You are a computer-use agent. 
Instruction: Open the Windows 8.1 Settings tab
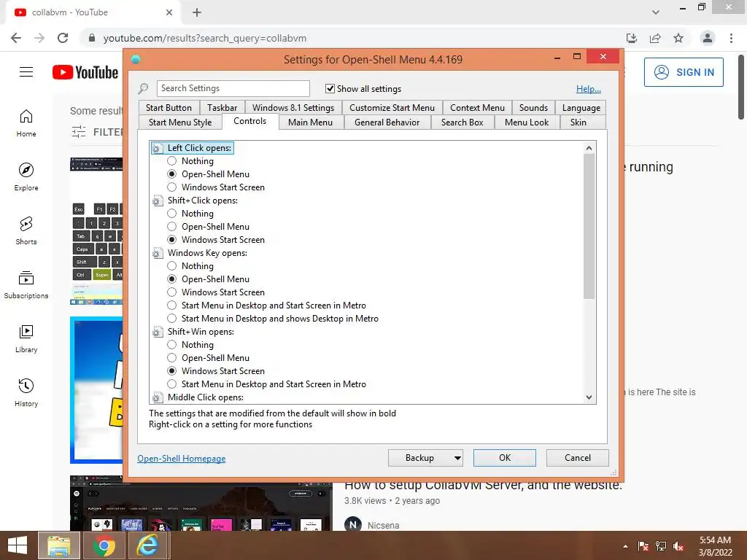pyautogui.click(x=293, y=108)
